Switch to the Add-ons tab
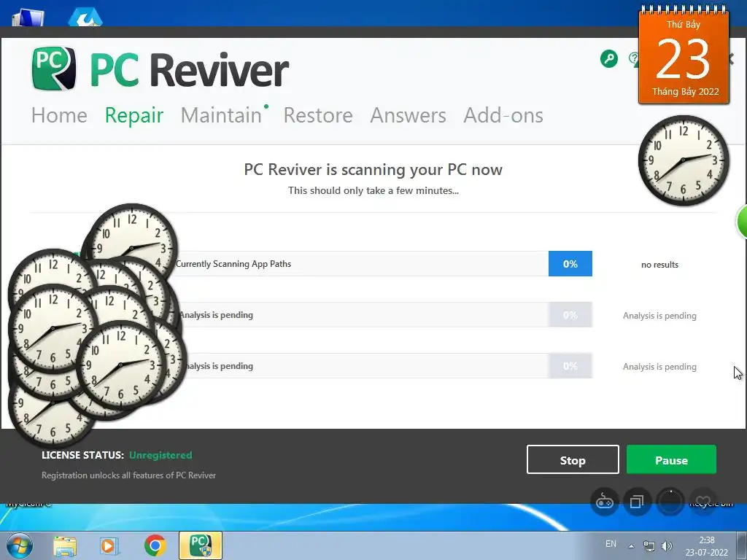 (503, 115)
